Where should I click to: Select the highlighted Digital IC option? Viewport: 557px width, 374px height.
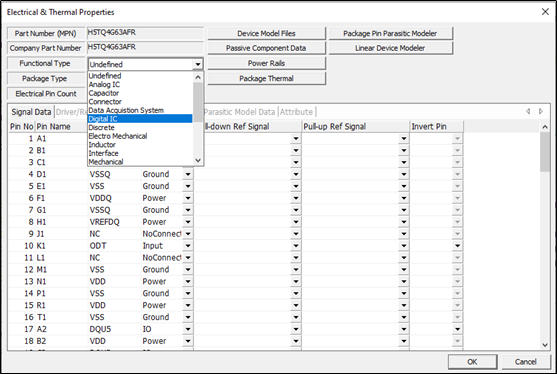[x=140, y=119]
